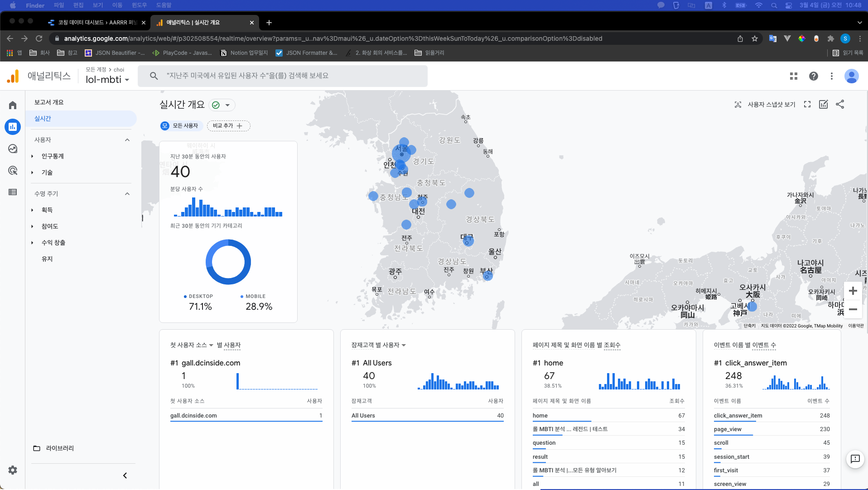Open the Explore section from sidebar
Image resolution: width=868 pixels, height=490 pixels.
coord(13,149)
